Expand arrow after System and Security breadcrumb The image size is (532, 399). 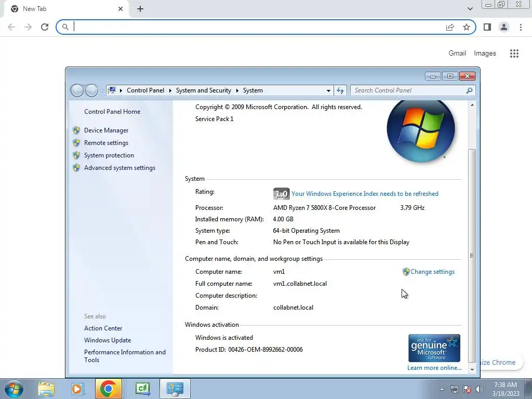pos(237,90)
